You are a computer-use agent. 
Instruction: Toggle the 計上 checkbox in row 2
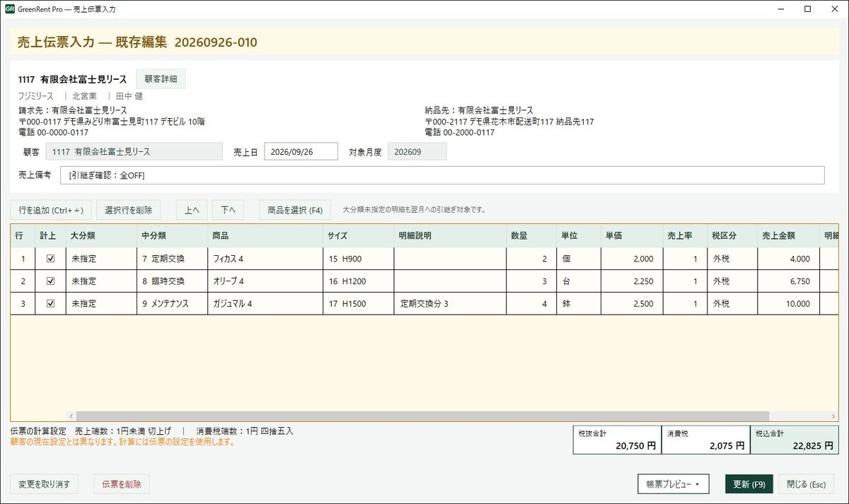click(50, 281)
